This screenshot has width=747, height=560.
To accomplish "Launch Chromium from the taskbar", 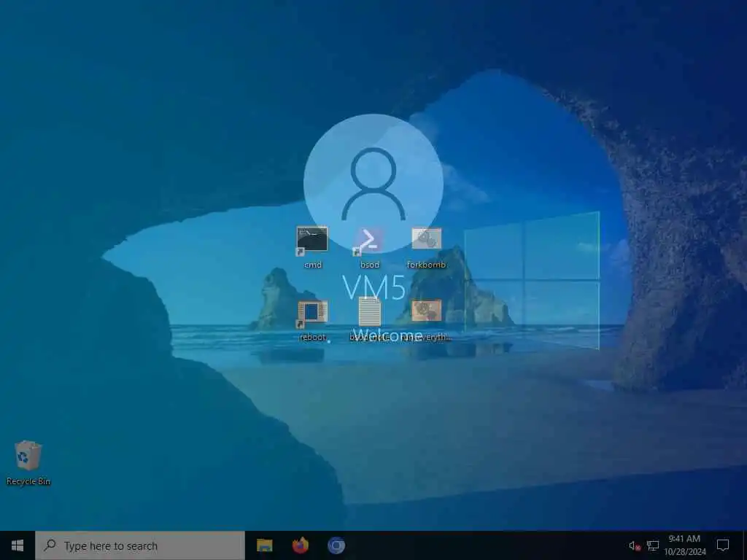I will pyautogui.click(x=336, y=545).
